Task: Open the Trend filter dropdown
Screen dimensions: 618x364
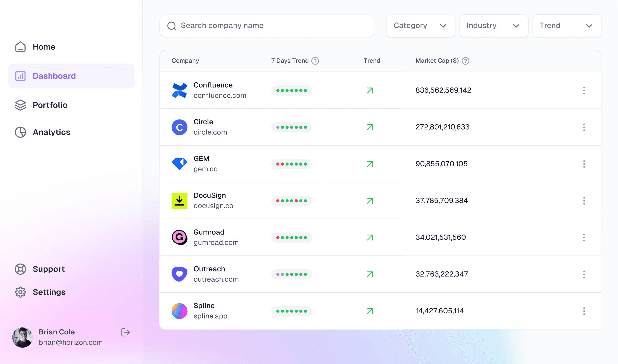Action: pyautogui.click(x=567, y=26)
